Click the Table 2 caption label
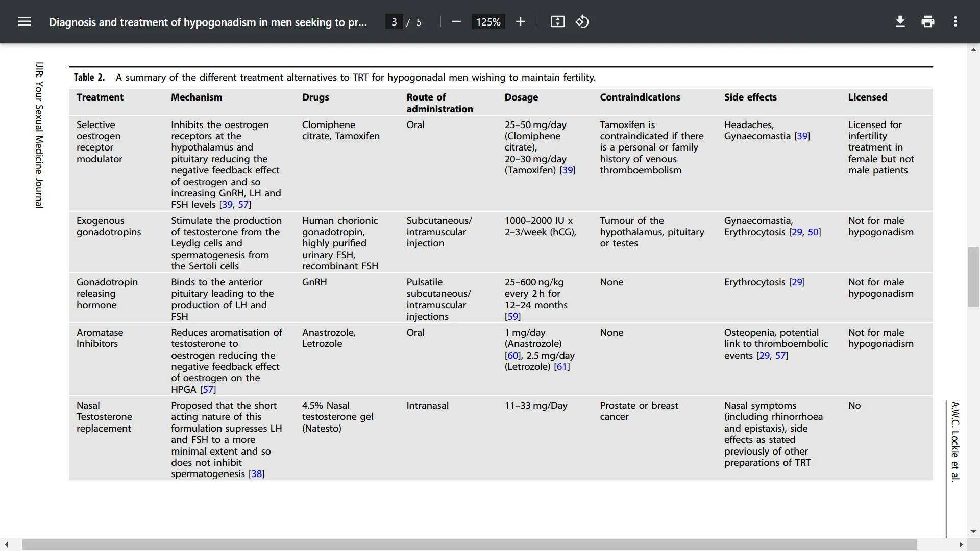 tap(89, 77)
